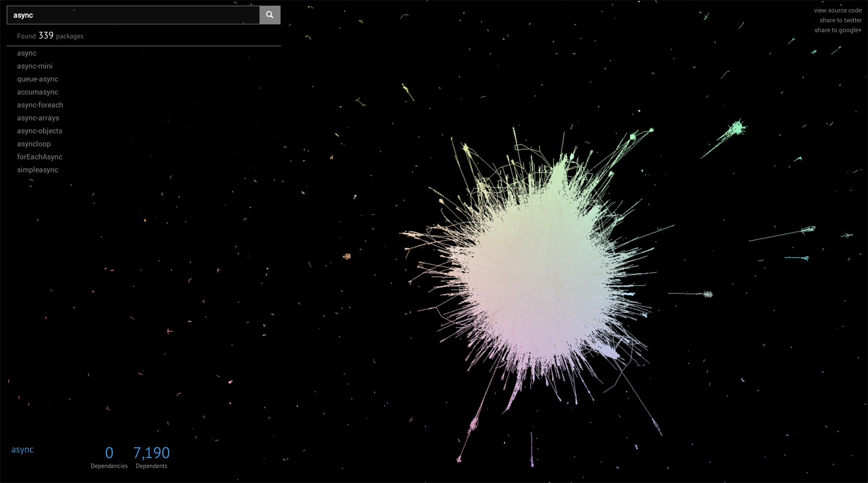Image resolution: width=868 pixels, height=483 pixels.
Task: Open asyncloop search result
Action: (34, 144)
